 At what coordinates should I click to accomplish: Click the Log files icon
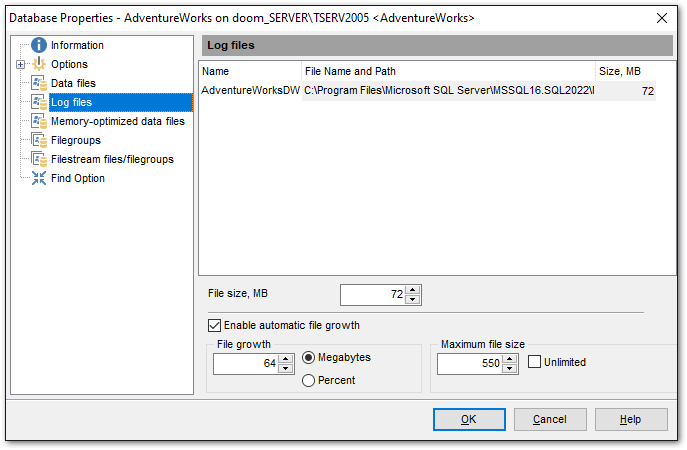click(x=39, y=102)
